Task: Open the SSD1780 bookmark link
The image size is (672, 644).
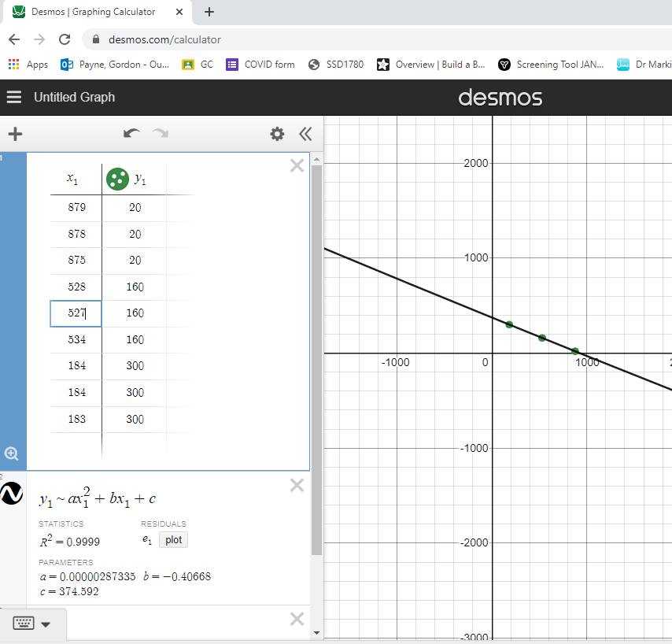Action: [336, 65]
